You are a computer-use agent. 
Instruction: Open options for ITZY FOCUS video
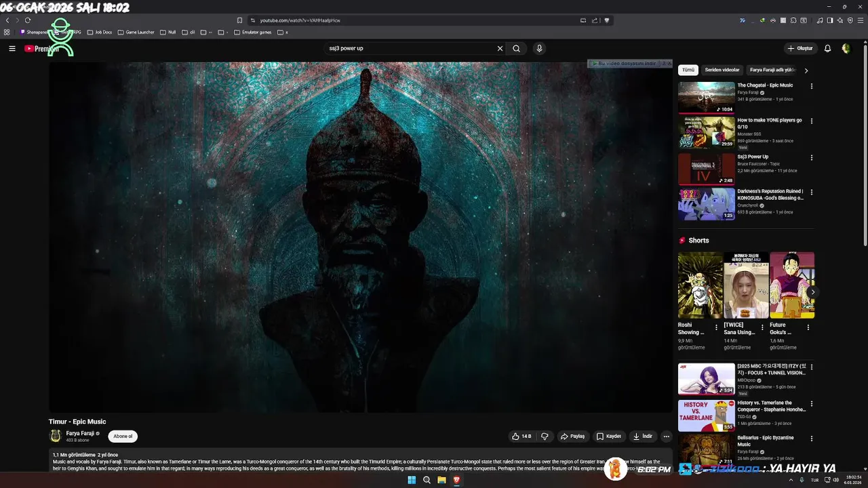click(811, 367)
